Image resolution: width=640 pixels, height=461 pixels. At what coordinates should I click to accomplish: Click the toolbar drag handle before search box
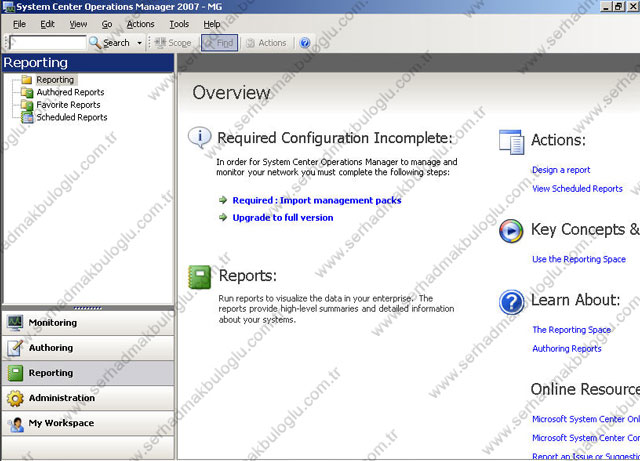coord(6,42)
